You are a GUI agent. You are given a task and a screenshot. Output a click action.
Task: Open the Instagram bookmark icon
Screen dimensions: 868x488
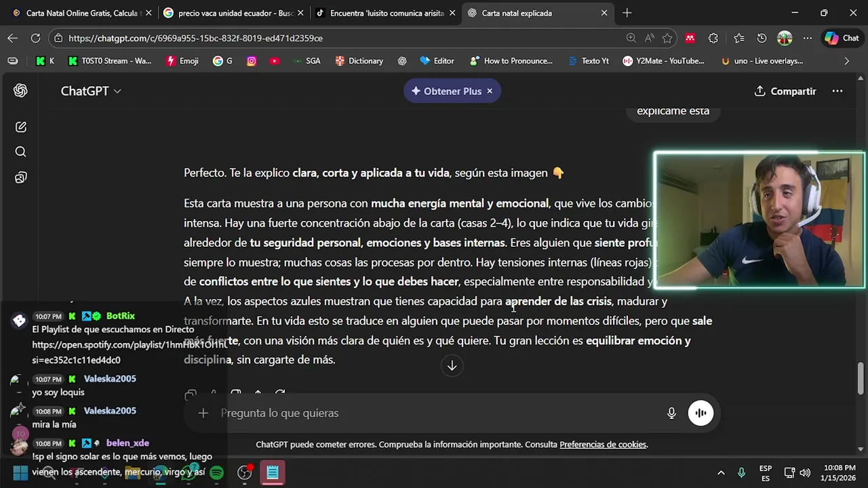[252, 61]
